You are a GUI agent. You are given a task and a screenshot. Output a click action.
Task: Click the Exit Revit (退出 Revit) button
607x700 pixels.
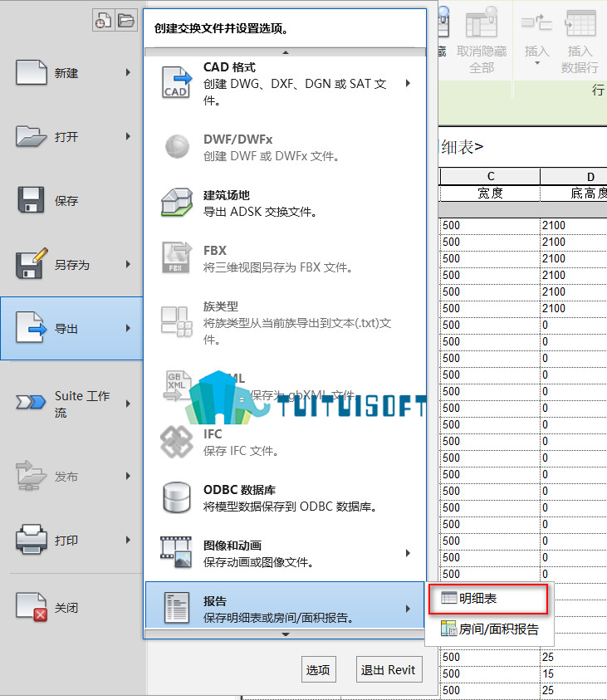click(x=389, y=669)
